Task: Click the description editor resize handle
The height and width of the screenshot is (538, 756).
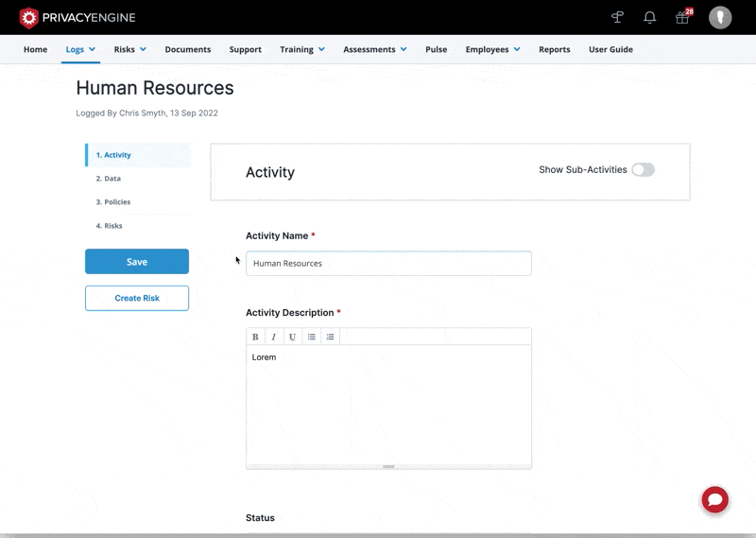Action: [x=388, y=466]
